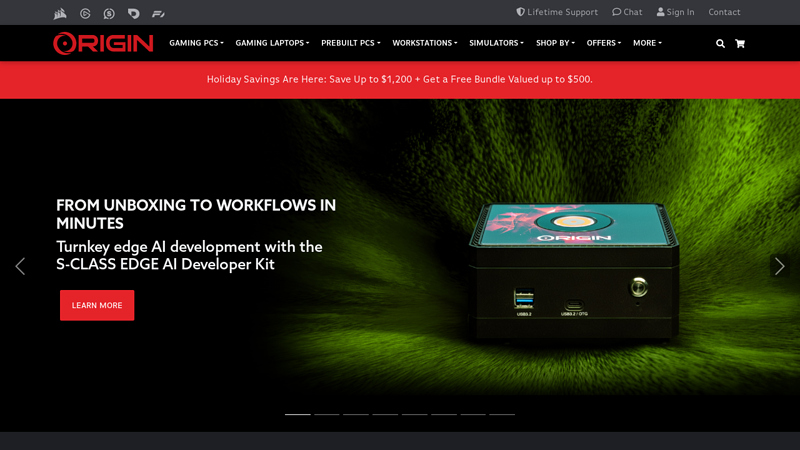Viewport: 800px width, 450px height.
Task: Select the second carousel slide indicator
Action: point(327,414)
